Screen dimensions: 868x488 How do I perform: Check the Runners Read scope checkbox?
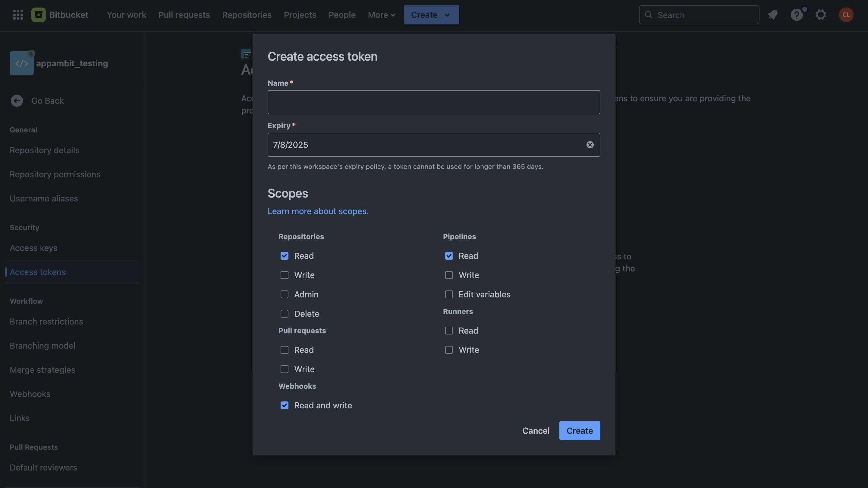point(449,331)
